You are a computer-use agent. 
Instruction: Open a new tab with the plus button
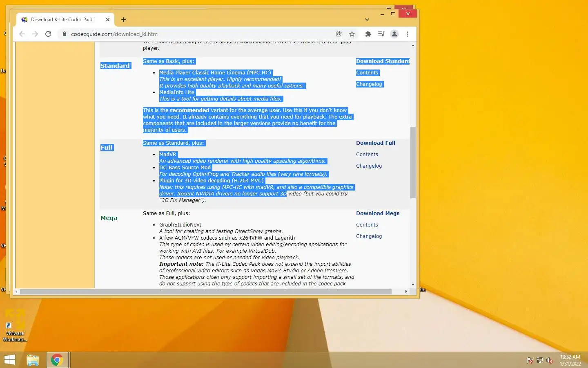click(x=123, y=20)
